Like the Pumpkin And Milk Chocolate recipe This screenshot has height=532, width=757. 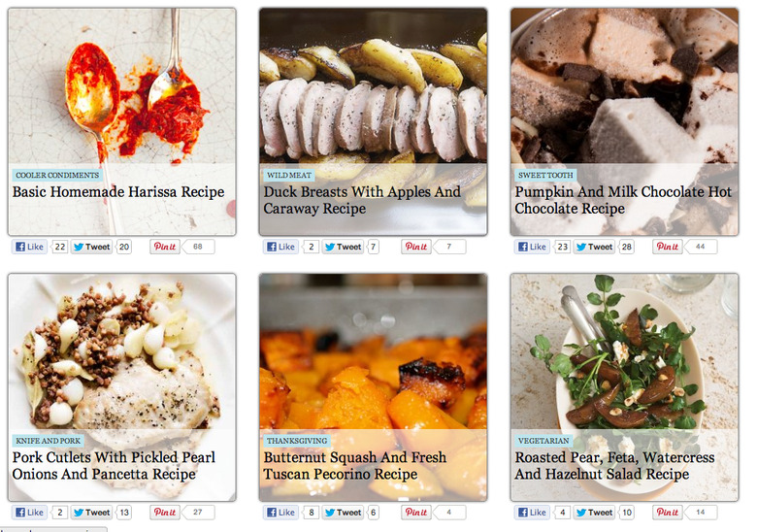pyautogui.click(x=532, y=247)
